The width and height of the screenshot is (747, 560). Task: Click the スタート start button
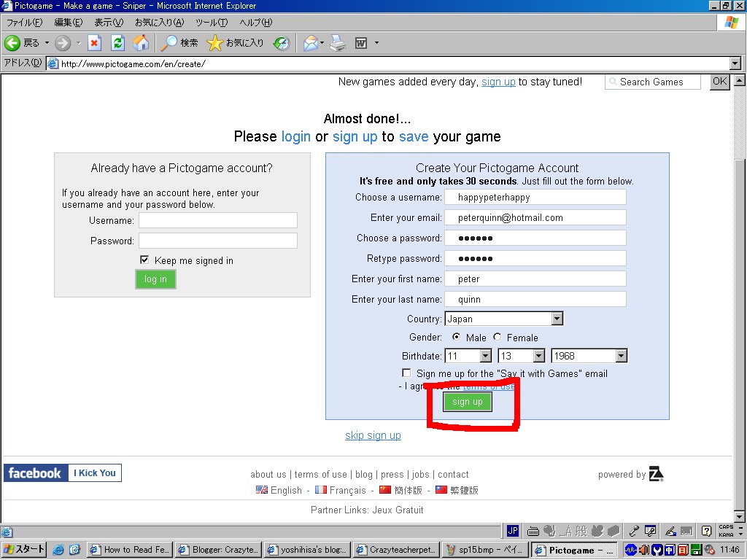pyautogui.click(x=24, y=550)
